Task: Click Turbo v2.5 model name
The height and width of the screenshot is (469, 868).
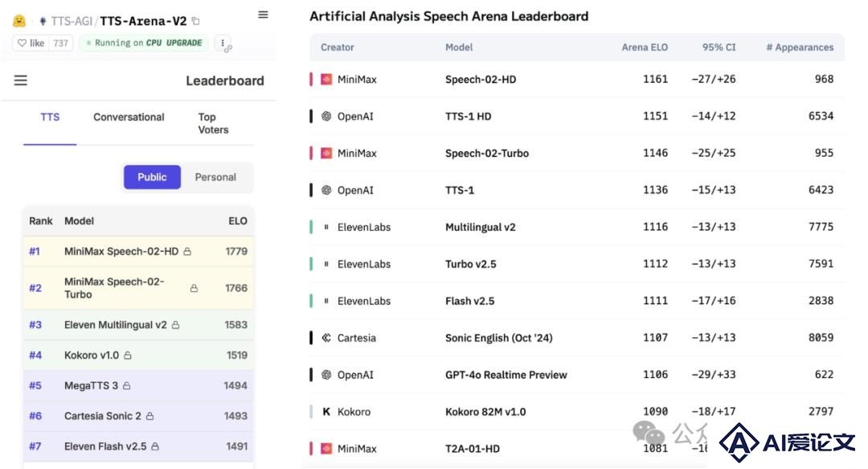Action: [470, 264]
